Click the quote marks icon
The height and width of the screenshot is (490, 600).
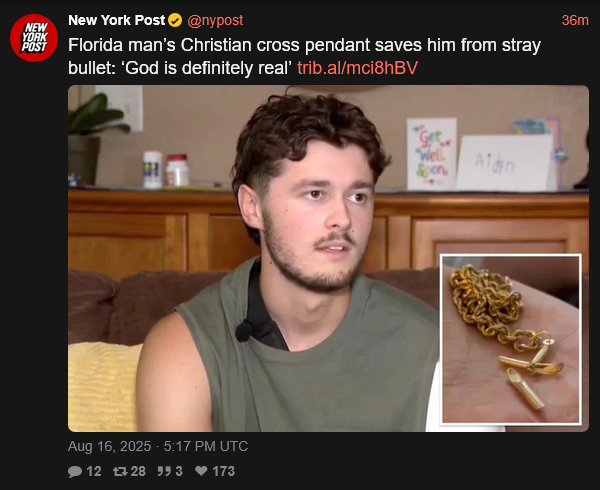[x=164, y=471]
